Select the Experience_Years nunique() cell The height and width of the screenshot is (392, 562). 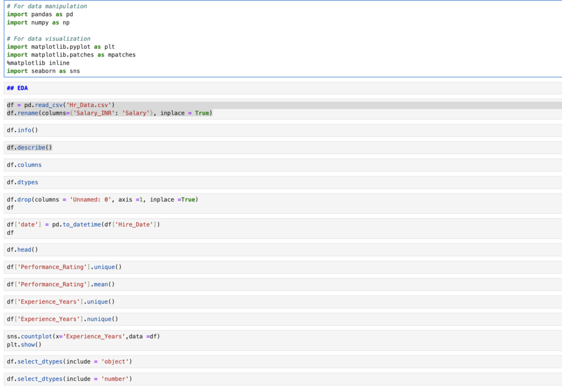[63, 319]
